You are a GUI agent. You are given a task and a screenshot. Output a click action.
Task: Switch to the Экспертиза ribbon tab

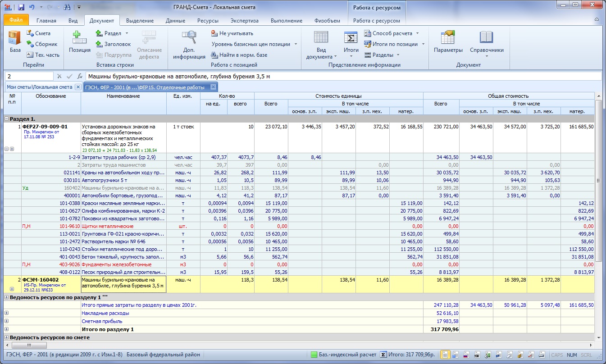(x=245, y=21)
